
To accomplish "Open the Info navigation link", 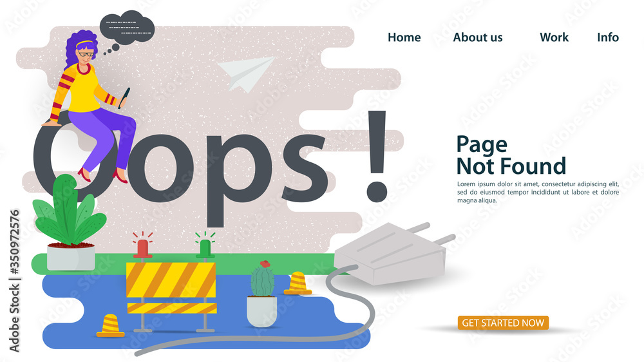I will point(608,37).
